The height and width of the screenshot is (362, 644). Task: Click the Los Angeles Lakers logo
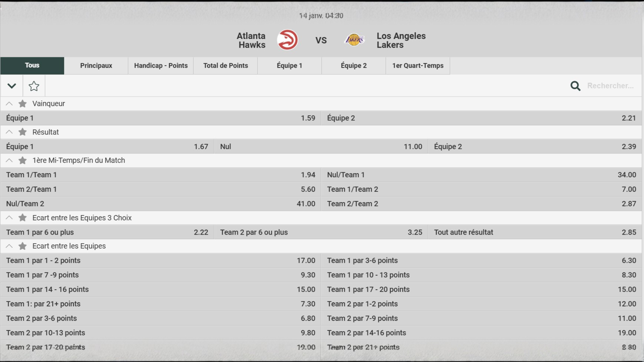354,40
